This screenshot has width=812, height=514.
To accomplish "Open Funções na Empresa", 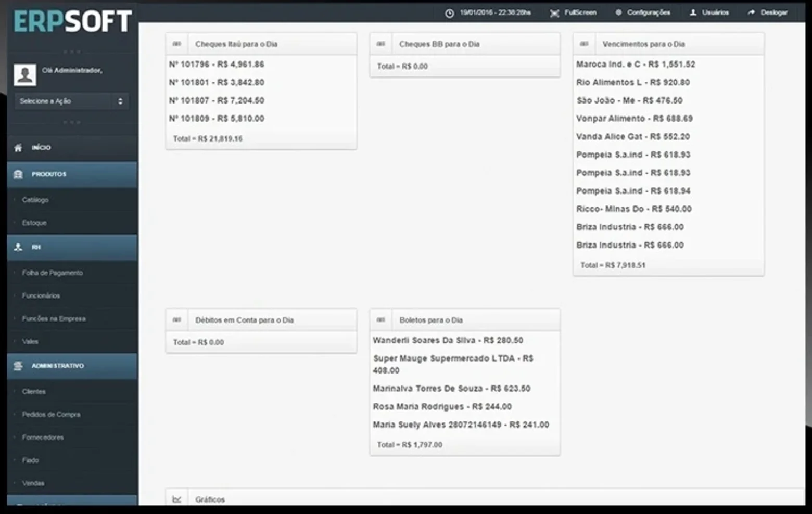I will coord(54,318).
